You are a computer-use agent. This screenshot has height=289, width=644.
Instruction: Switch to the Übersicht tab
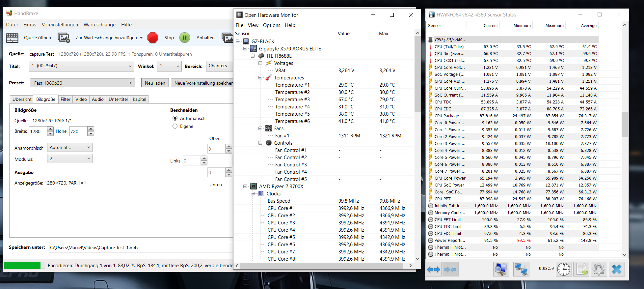[x=22, y=99]
